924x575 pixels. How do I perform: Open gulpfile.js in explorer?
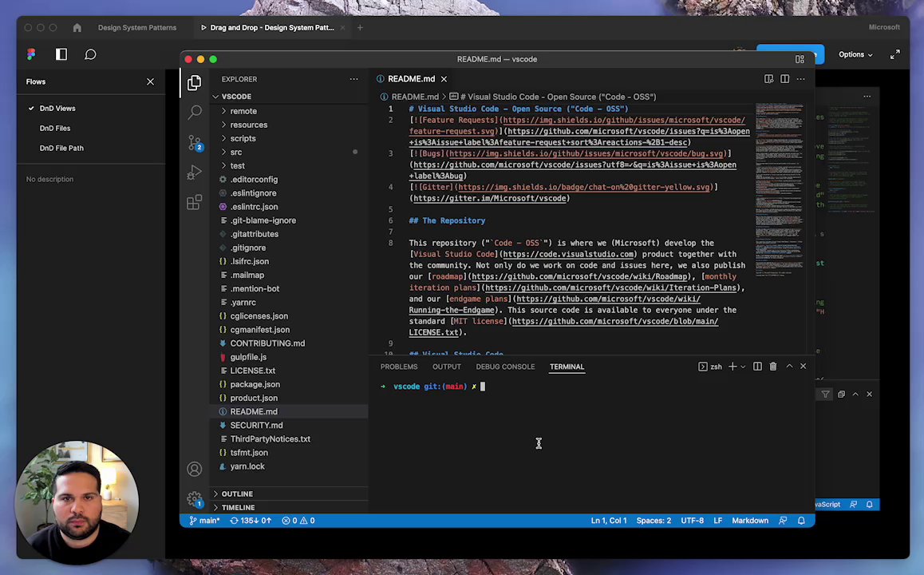pos(248,357)
